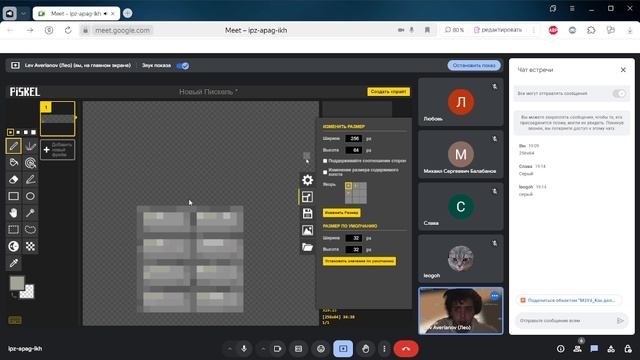This screenshot has width=640, height=360.
Task: Open Piskel preferences gear icon
Action: point(307,180)
